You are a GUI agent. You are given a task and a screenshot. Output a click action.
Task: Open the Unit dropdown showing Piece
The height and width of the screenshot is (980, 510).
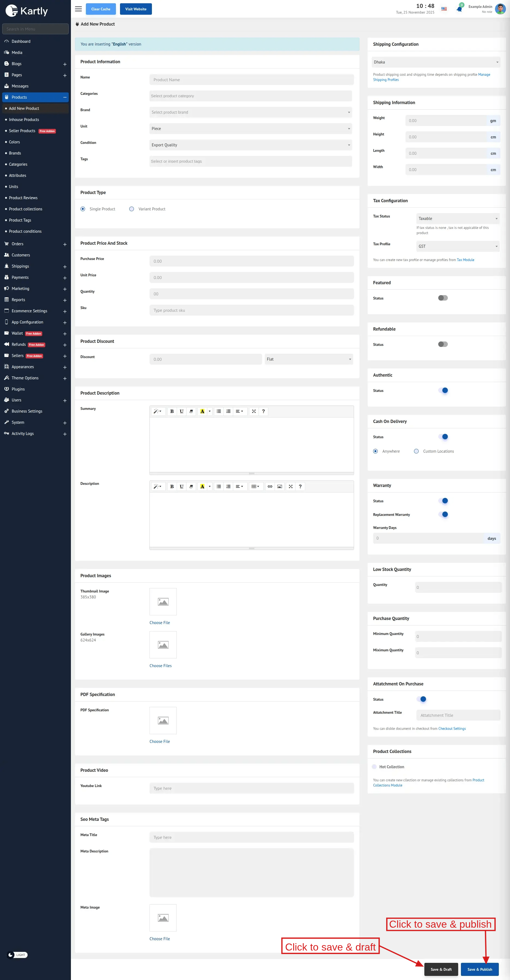[250, 129]
